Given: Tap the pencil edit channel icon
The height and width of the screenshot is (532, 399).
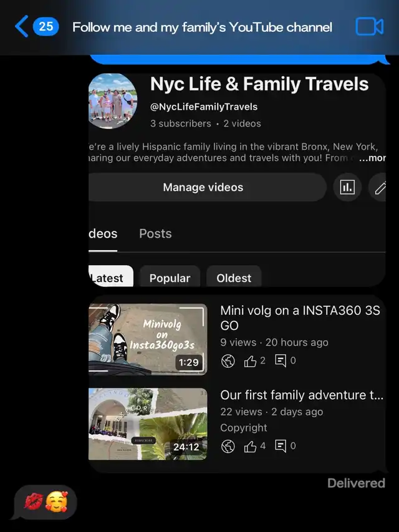Looking at the screenshot, I should tap(379, 187).
